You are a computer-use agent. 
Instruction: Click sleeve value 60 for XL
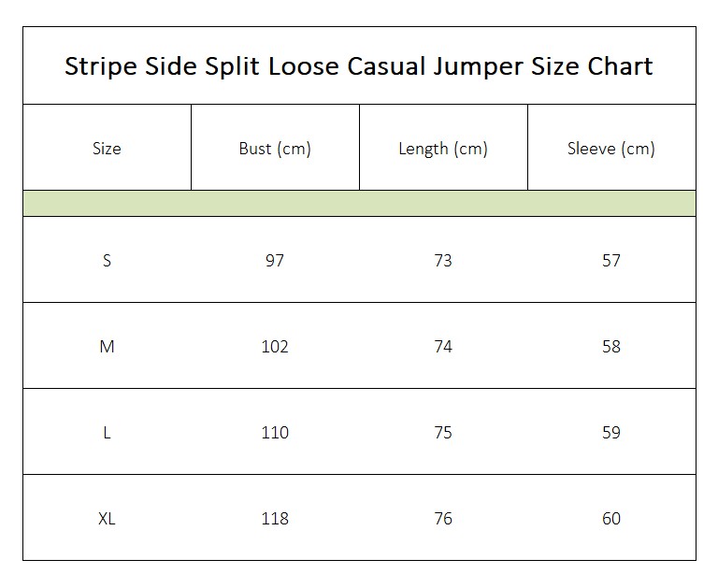point(610,519)
